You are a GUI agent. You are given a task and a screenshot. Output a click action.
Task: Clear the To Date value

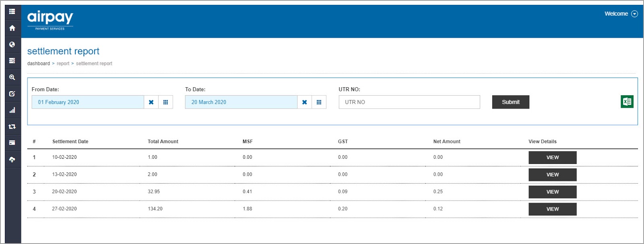304,102
